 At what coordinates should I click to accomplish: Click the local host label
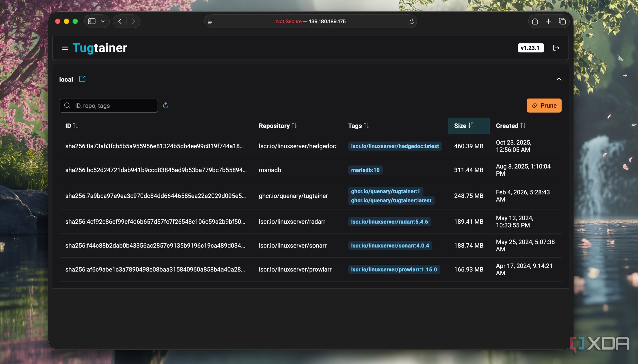click(66, 80)
